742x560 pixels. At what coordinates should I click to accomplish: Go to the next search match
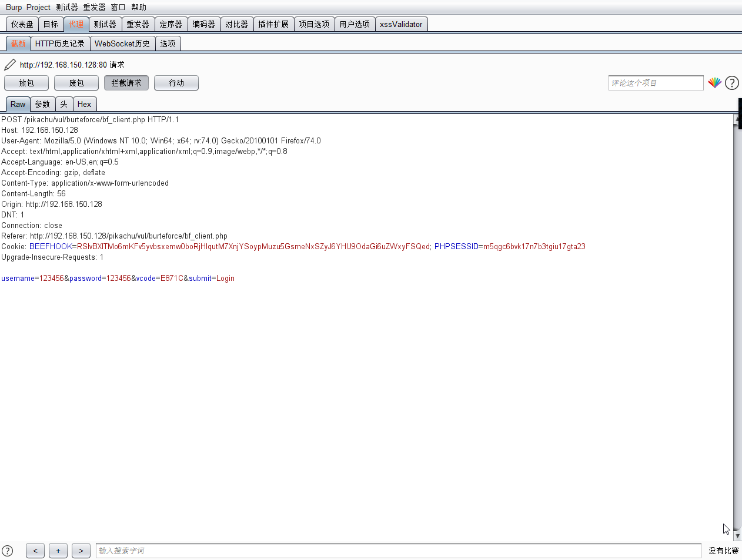click(81, 551)
